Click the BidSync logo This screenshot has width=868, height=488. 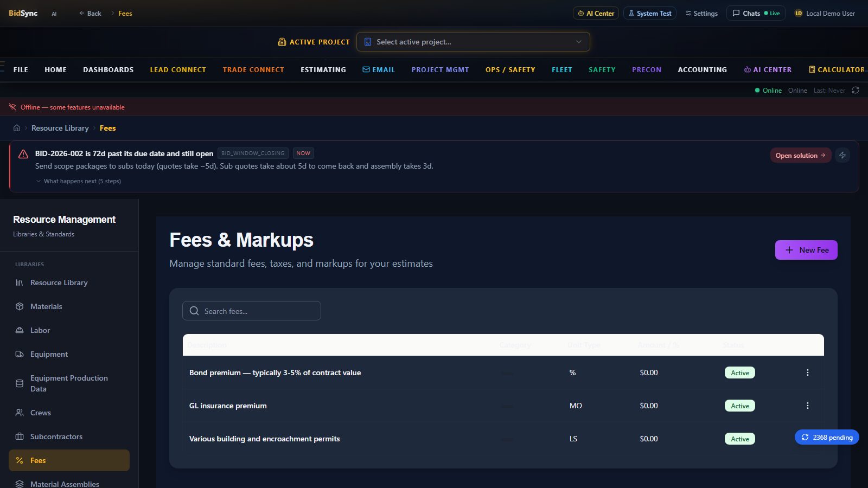coord(23,13)
